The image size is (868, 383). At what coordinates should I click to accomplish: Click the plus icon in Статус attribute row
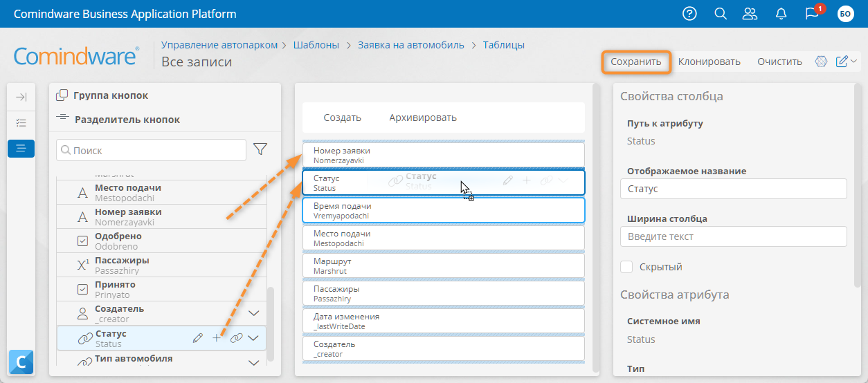point(217,338)
